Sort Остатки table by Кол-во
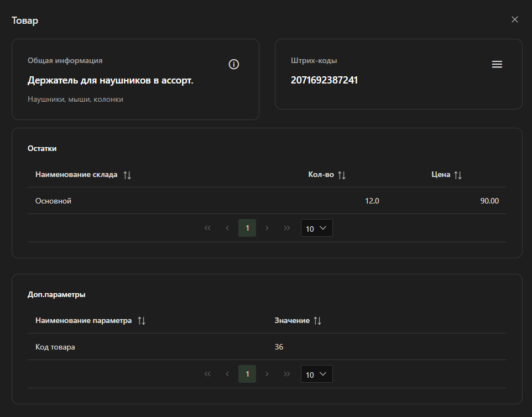The image size is (532, 417). tap(342, 175)
